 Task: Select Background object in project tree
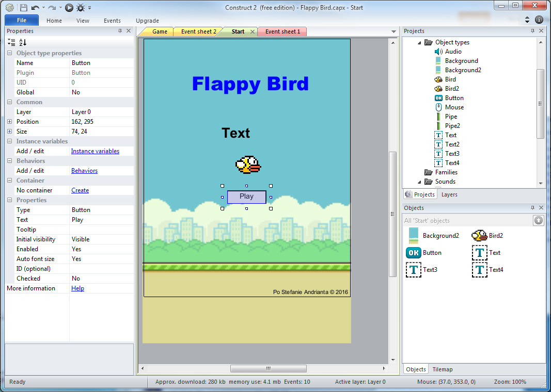click(461, 61)
